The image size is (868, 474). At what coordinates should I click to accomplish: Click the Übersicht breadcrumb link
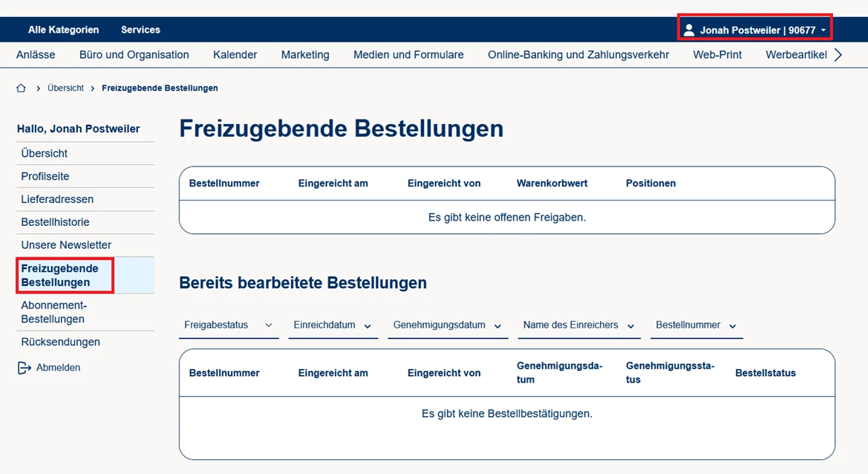pyautogui.click(x=65, y=88)
